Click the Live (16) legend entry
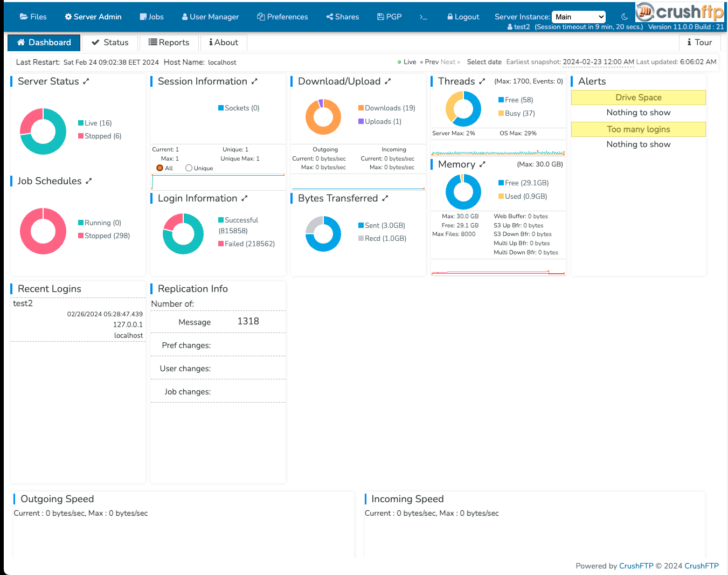 coord(95,123)
